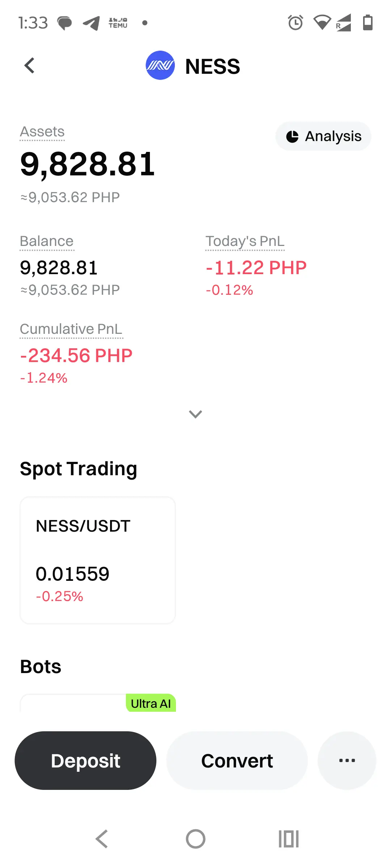391x868 pixels.
Task: Open Android recent apps button
Action: click(289, 839)
